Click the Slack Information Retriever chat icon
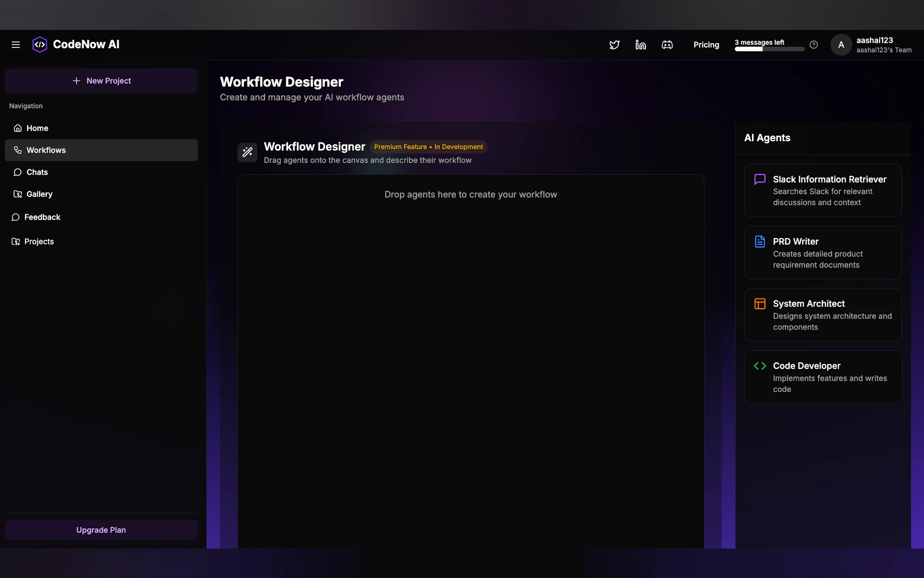The width and height of the screenshot is (924, 578). pyautogui.click(x=760, y=179)
